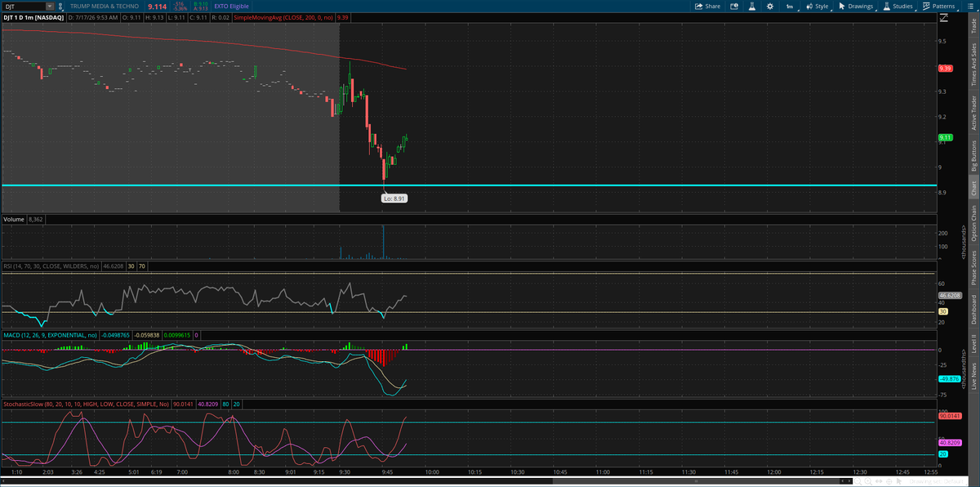Image resolution: width=980 pixels, height=487 pixels.
Task: Open the Trade side tab
Action: click(973, 25)
